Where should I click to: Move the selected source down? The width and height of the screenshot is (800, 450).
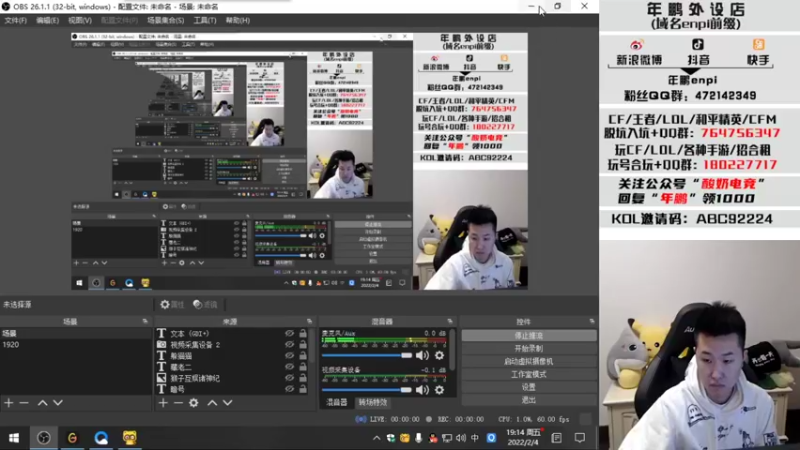coord(228,403)
